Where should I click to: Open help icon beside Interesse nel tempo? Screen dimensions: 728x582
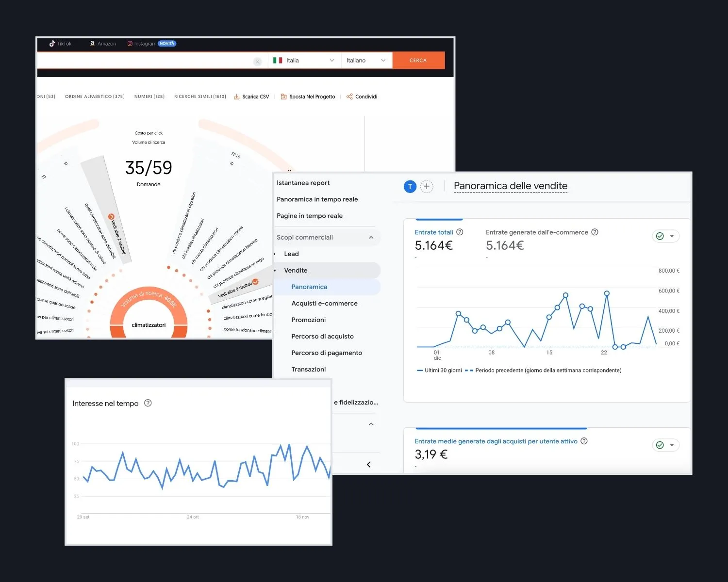[148, 403]
